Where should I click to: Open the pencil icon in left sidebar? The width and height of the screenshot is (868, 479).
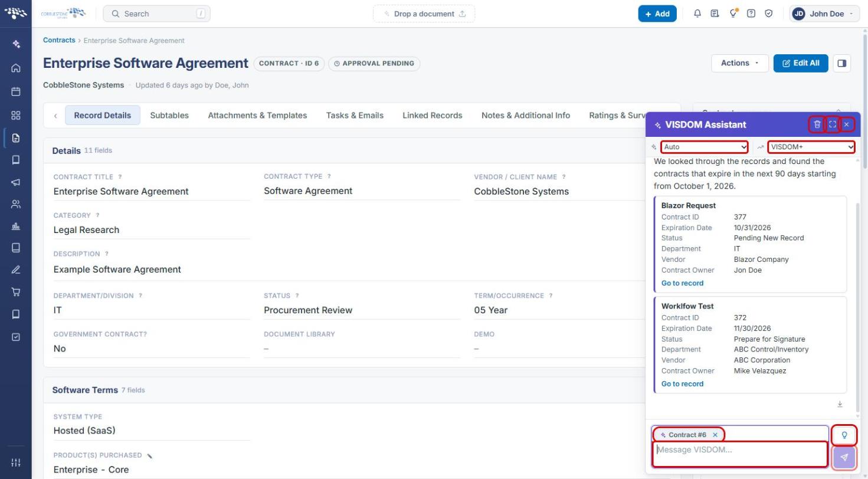(x=16, y=270)
